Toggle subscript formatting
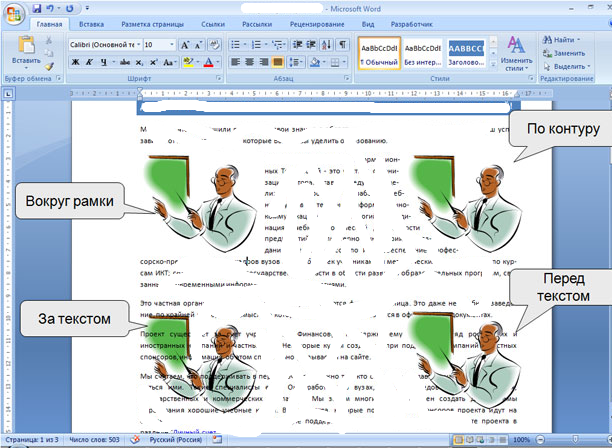 139,62
